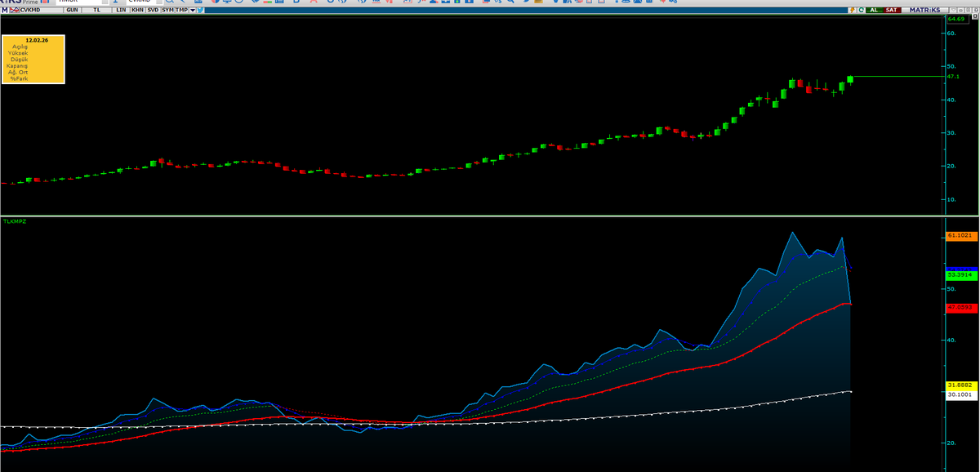Open the dropdown arrow after TMP
This screenshot has height=472, width=980.
(x=192, y=10)
